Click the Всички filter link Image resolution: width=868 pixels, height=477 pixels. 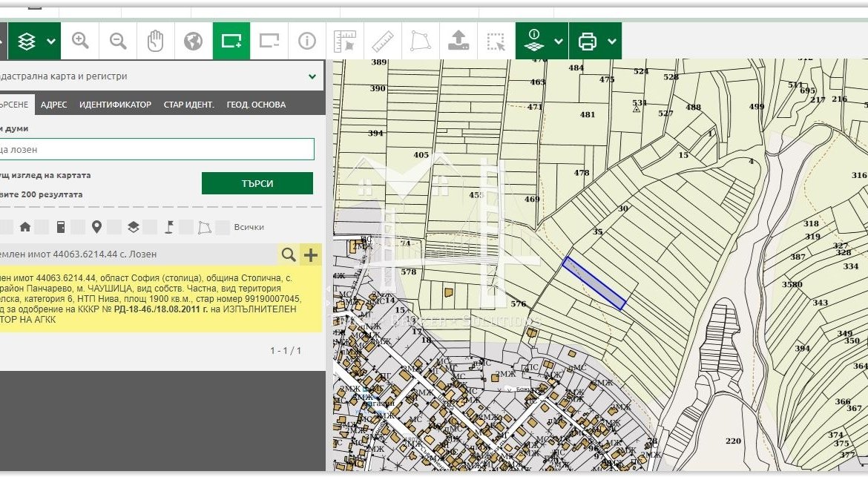249,227
